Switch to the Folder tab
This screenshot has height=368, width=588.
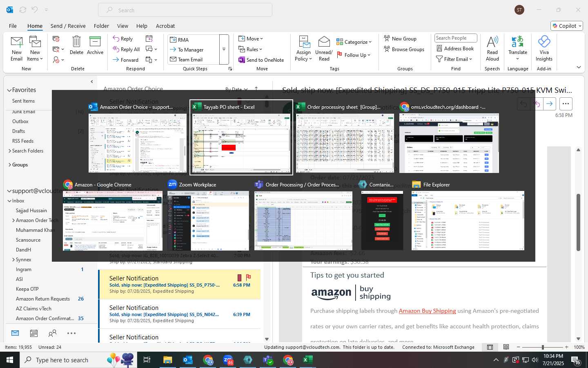101,26
